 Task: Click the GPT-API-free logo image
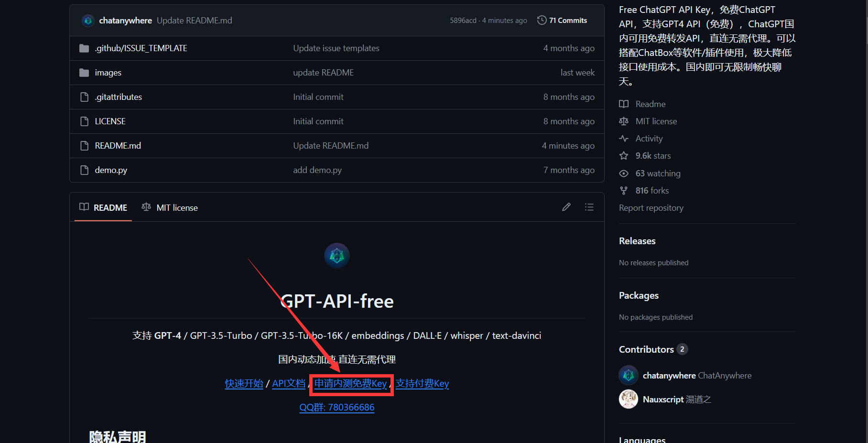(337, 256)
